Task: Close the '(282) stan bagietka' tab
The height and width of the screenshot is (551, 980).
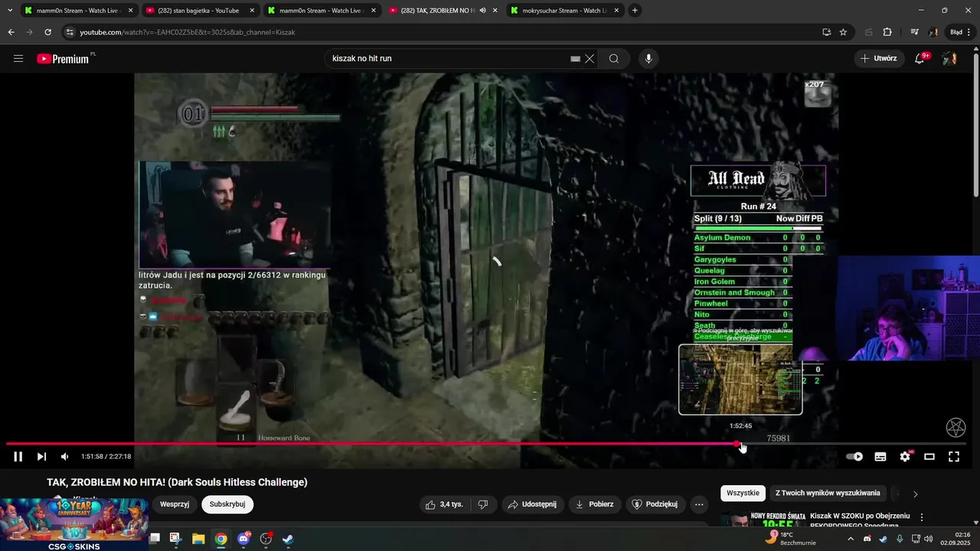Action: click(251, 11)
